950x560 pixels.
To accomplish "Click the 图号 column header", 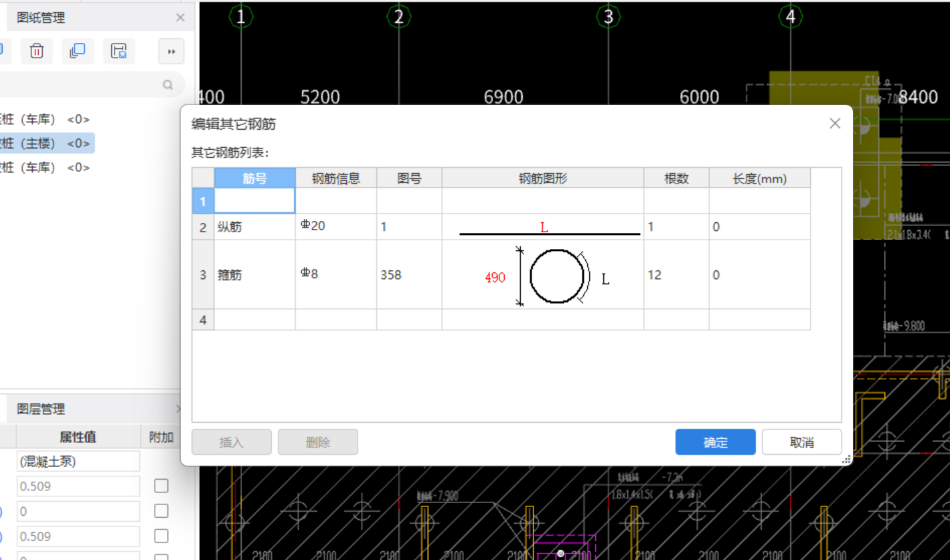I will pyautogui.click(x=409, y=178).
